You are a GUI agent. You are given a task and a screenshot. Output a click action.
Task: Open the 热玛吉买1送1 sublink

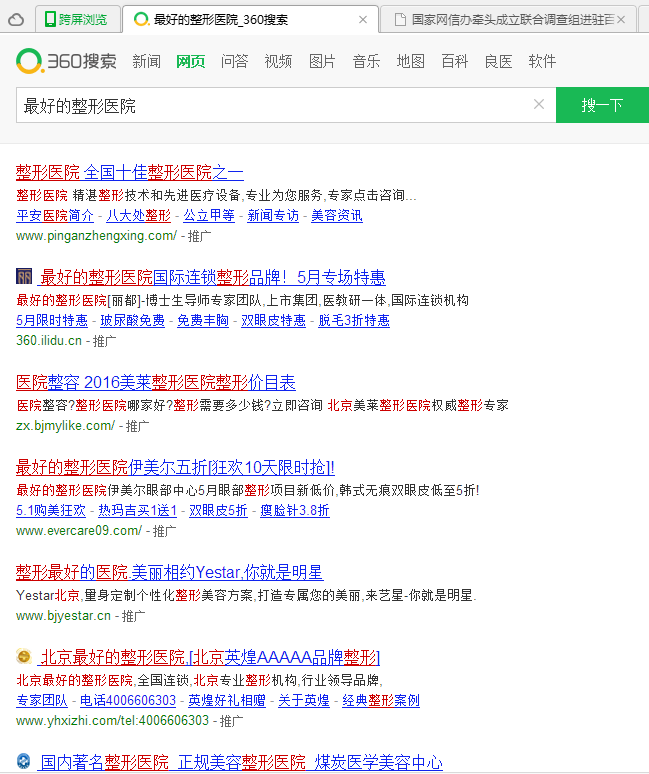138,511
